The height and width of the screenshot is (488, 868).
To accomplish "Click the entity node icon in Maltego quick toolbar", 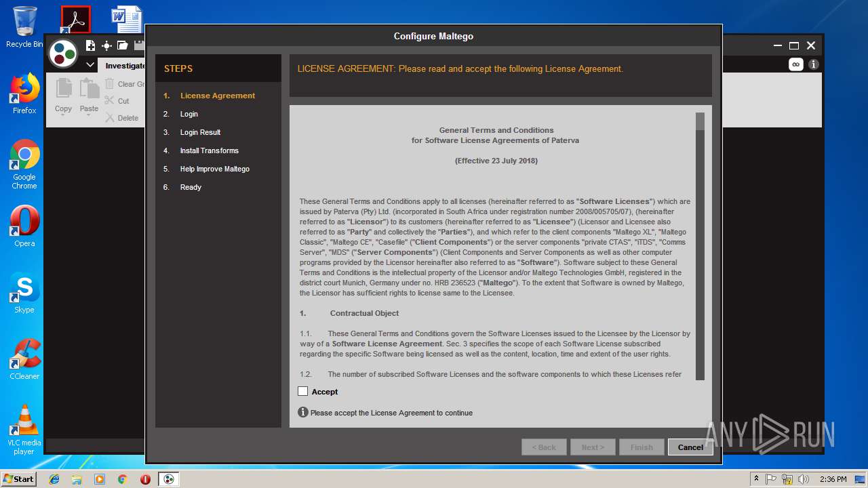I will (106, 45).
